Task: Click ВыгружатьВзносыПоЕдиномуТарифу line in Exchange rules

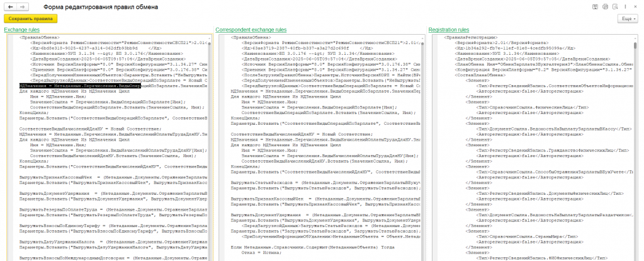Action: coord(113,225)
